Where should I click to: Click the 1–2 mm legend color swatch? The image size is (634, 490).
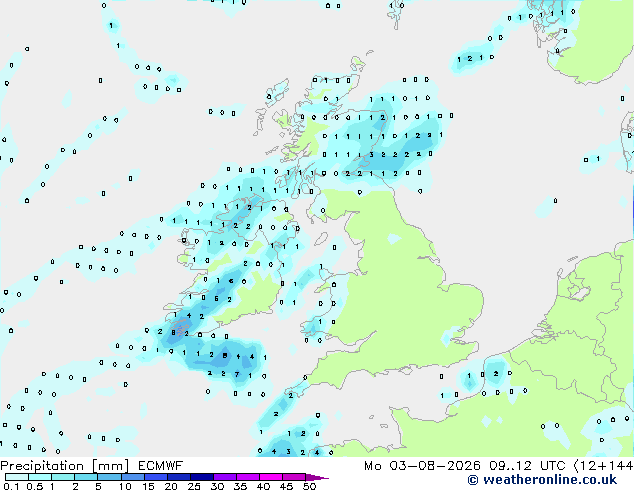pyautogui.click(x=63, y=477)
